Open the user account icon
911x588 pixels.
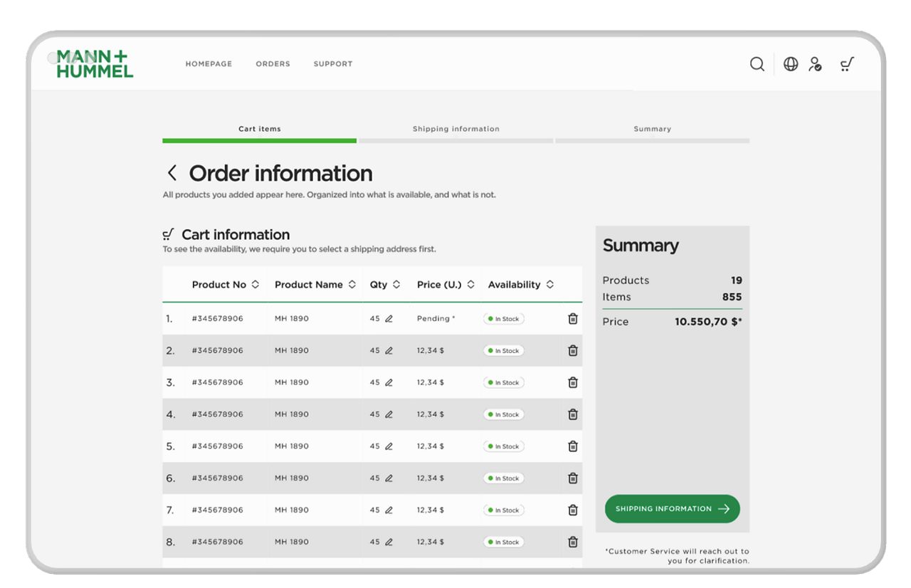pos(816,64)
